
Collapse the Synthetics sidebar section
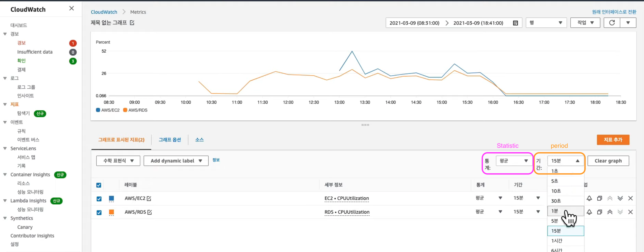(x=5, y=218)
